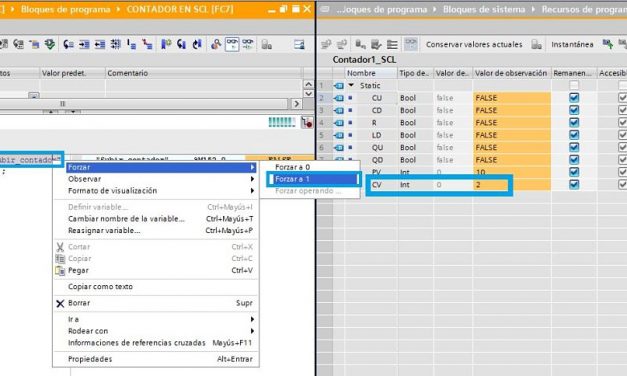The height and width of the screenshot is (376, 627).
Task: Toggle the highlighted glasses monitoring icon in the FC7 toolbar
Action: [x=232, y=44]
